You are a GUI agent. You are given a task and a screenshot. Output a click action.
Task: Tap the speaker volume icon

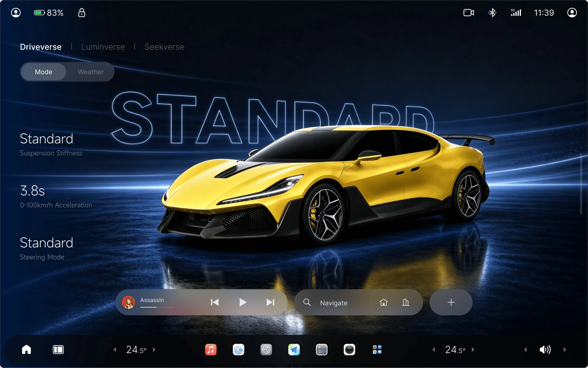pyautogui.click(x=545, y=350)
